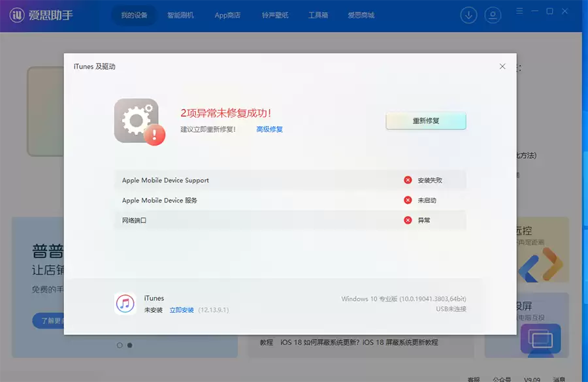Click the 未安装 iTunes status text
The height and width of the screenshot is (382, 588).
[154, 310]
